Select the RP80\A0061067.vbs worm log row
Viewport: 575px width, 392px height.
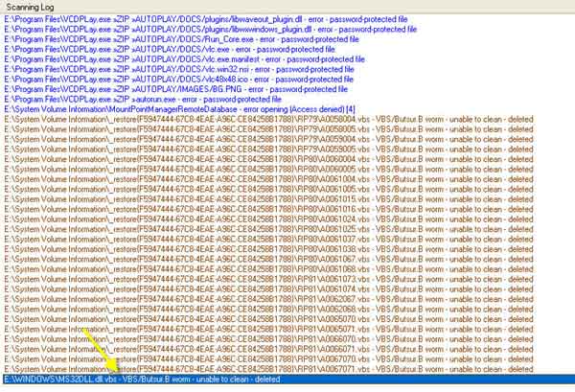coord(268,259)
